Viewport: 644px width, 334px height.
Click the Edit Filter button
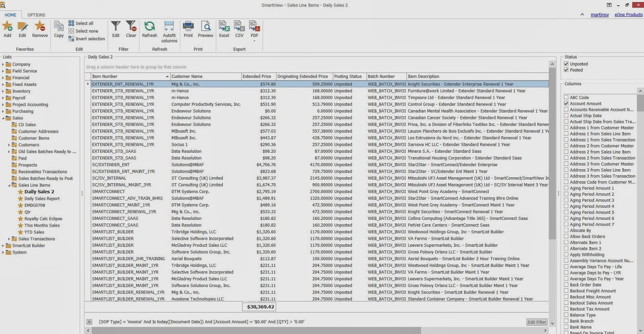click(x=537, y=322)
